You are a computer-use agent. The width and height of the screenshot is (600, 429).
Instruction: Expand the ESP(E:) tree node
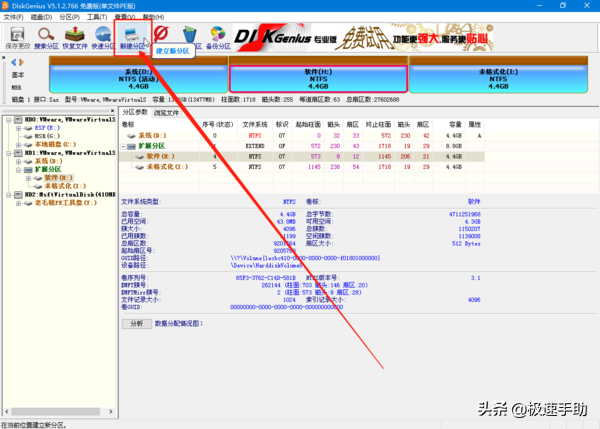tap(18, 128)
